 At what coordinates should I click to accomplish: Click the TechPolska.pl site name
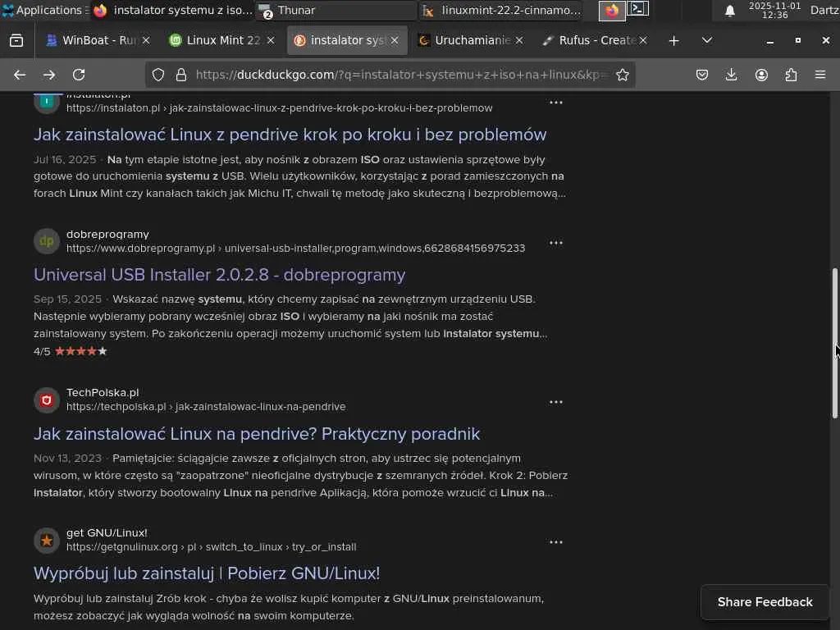(x=103, y=393)
